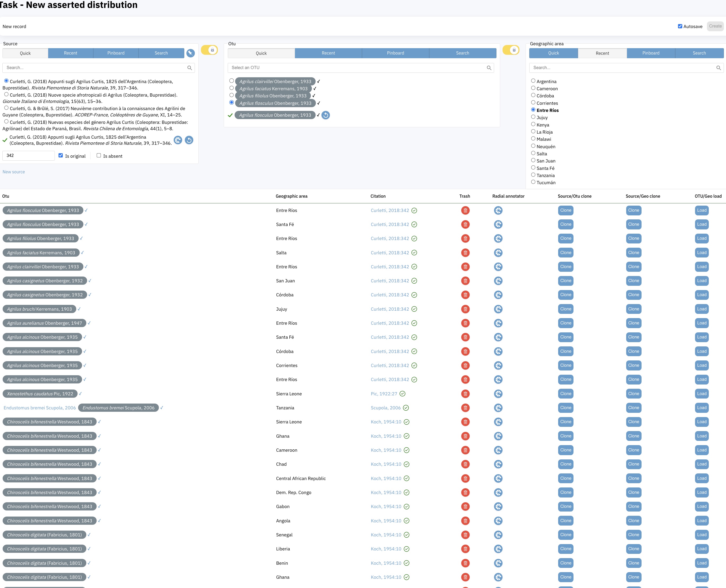Screen dimensions: 726x588
Task: Click the New source link
Action: pyautogui.click(x=14, y=172)
